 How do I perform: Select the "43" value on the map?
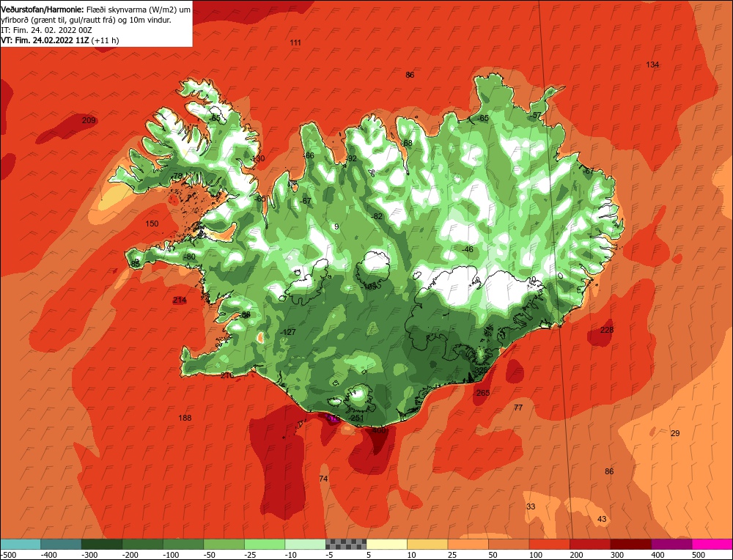click(x=602, y=519)
